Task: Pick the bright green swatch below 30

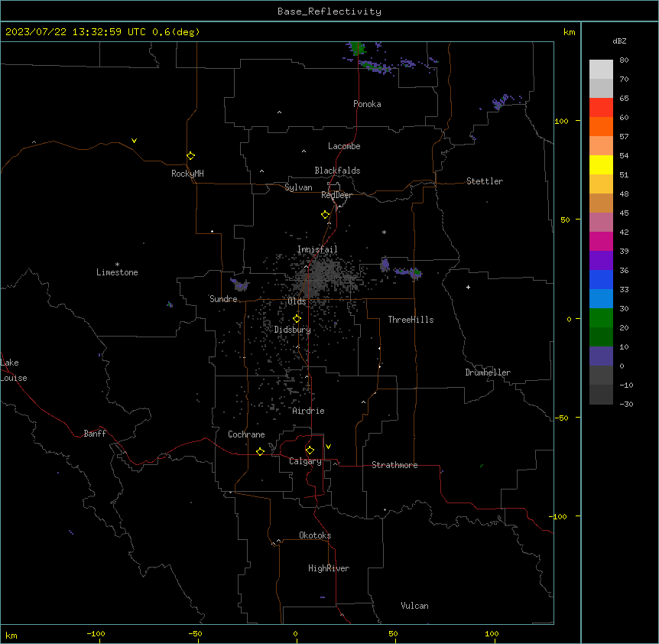Action: coord(601,318)
